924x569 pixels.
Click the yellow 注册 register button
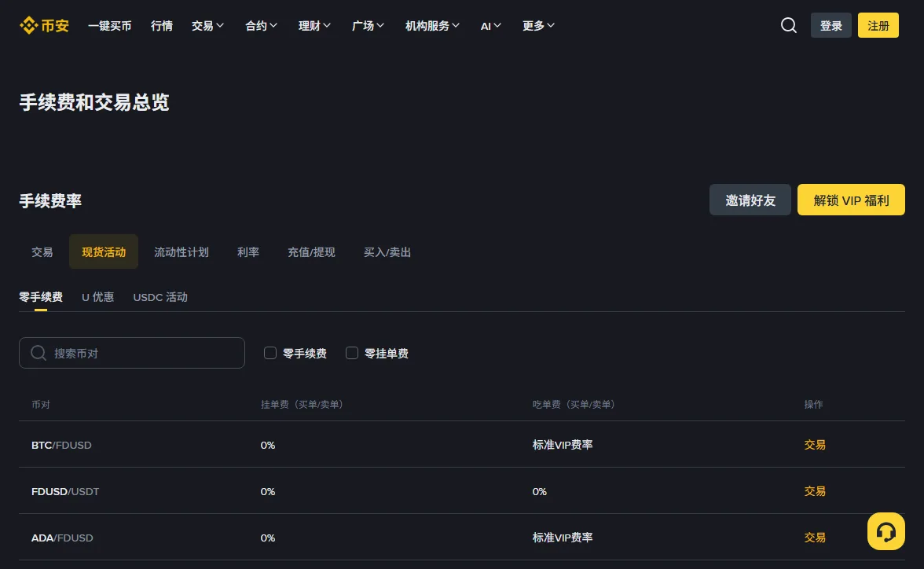click(x=878, y=25)
